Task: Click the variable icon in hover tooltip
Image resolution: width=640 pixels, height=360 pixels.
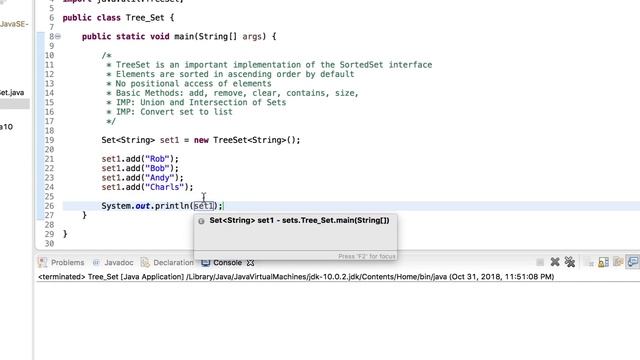Action: (201, 221)
